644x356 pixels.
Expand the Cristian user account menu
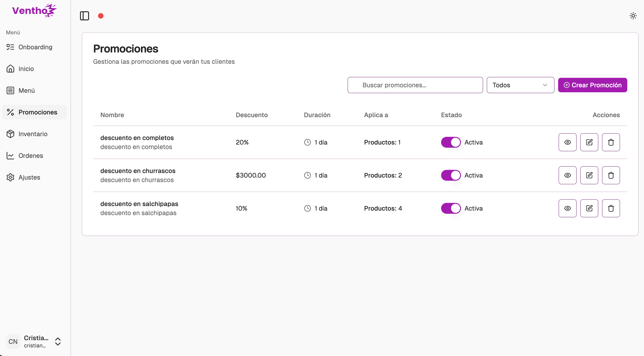pyautogui.click(x=35, y=341)
